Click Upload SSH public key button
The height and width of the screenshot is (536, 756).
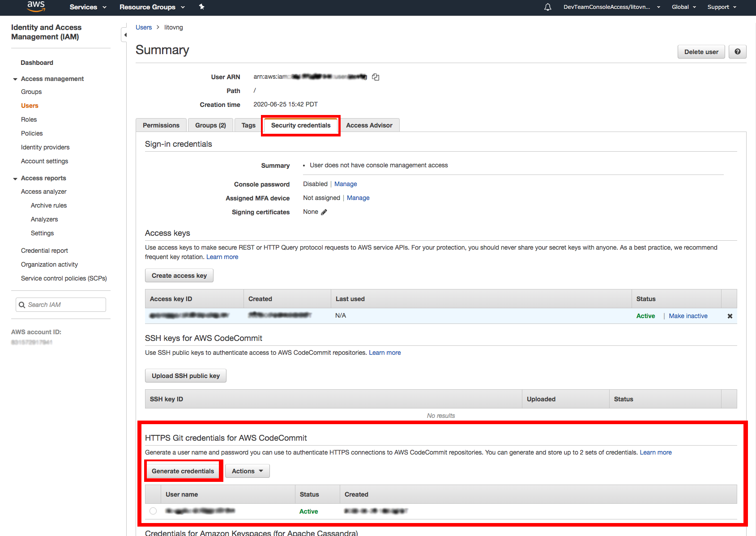[186, 376]
